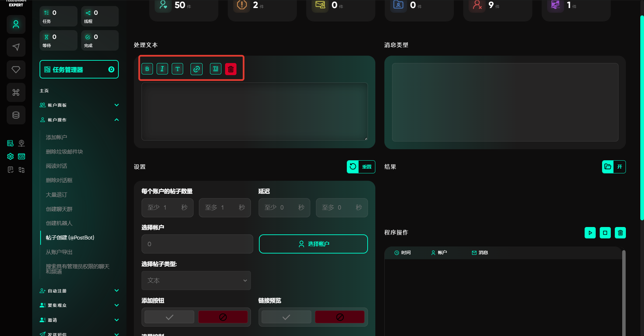Open the database sidebar icon
644x336 pixels.
pyautogui.click(x=16, y=115)
